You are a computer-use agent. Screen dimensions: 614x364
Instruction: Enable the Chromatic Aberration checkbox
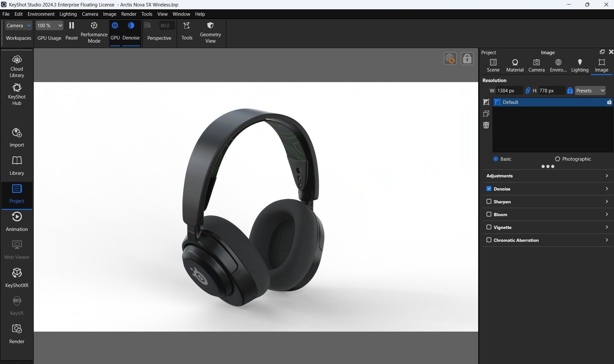point(489,240)
